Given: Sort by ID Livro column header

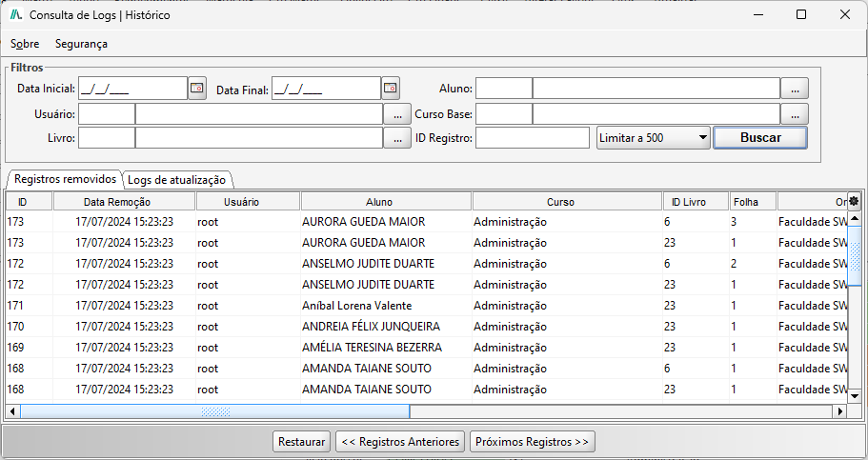Looking at the screenshot, I should tap(696, 202).
